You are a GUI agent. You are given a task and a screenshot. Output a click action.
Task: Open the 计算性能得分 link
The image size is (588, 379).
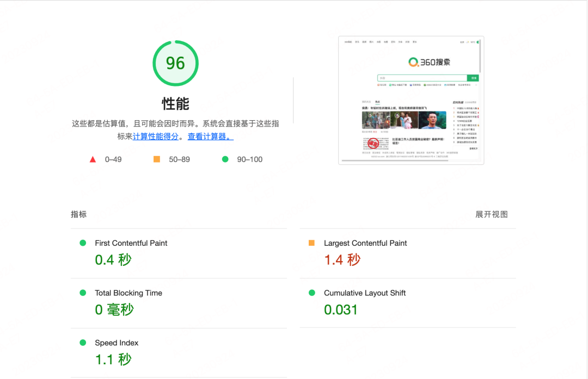click(156, 136)
